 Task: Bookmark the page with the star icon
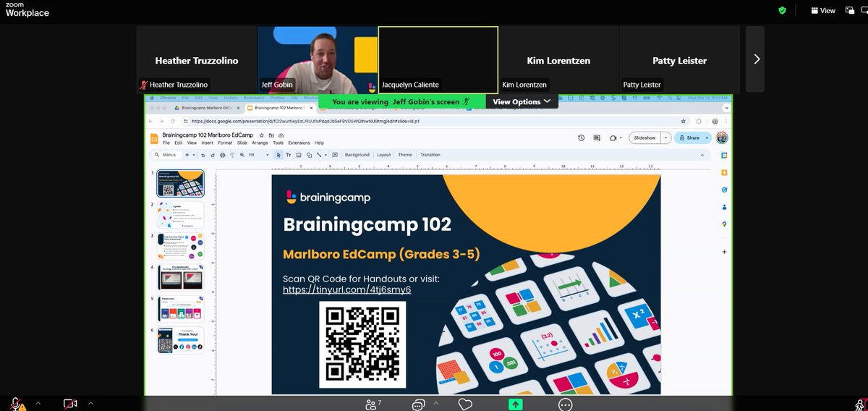(683, 122)
